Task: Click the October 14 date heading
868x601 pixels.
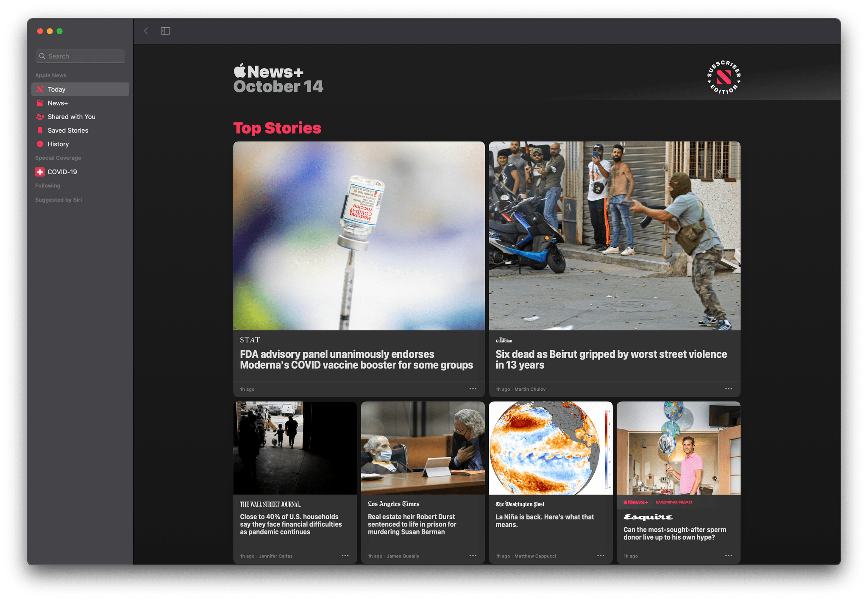Action: click(278, 86)
